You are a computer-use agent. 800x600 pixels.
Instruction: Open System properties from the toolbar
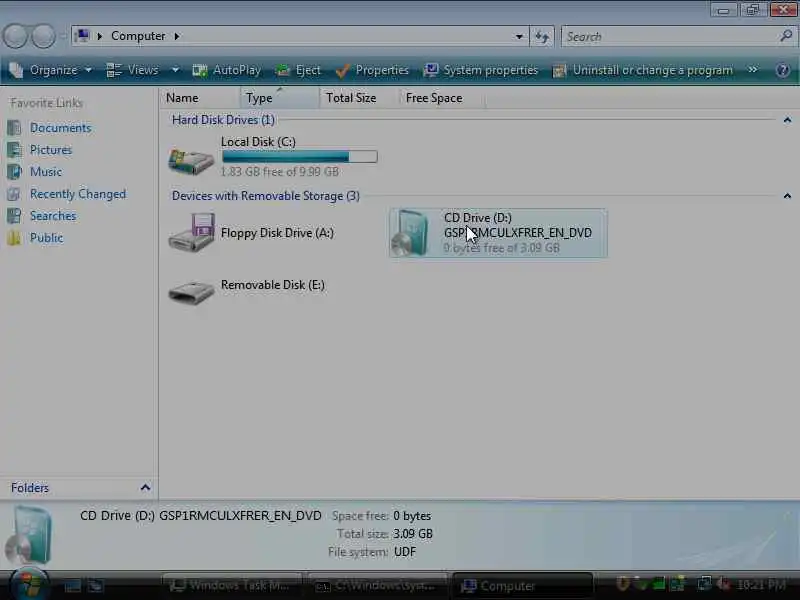click(x=481, y=70)
